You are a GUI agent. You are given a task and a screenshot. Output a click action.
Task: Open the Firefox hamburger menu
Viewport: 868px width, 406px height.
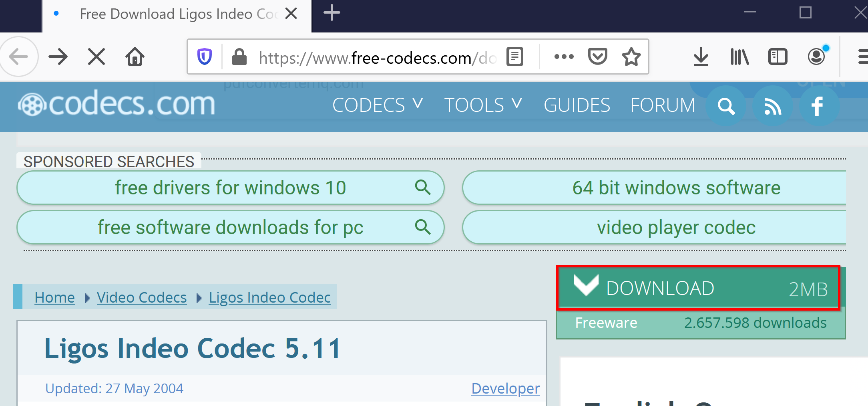click(x=863, y=57)
